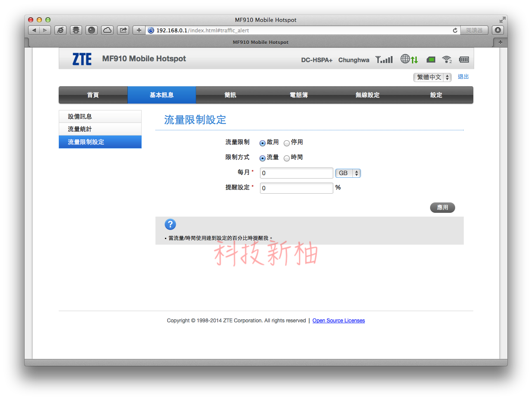The image size is (532, 400).
Task: Open the Safari Downloads button
Action: [498, 30]
